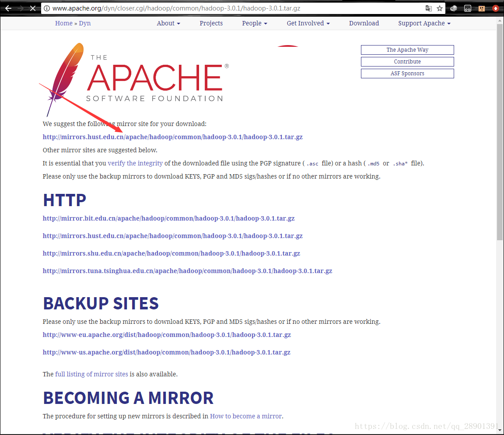Expand the Get Involved dropdown menu
The image size is (504, 435).
pos(308,23)
